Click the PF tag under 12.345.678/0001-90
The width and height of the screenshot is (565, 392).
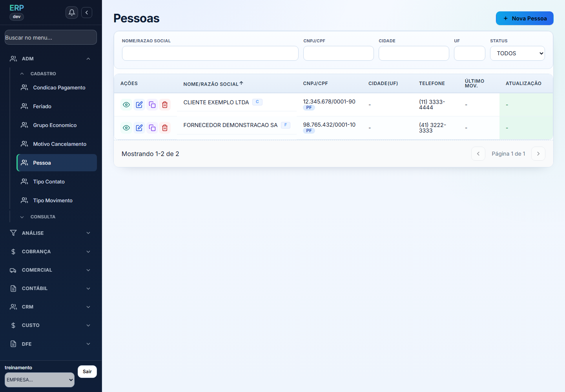pyautogui.click(x=309, y=107)
